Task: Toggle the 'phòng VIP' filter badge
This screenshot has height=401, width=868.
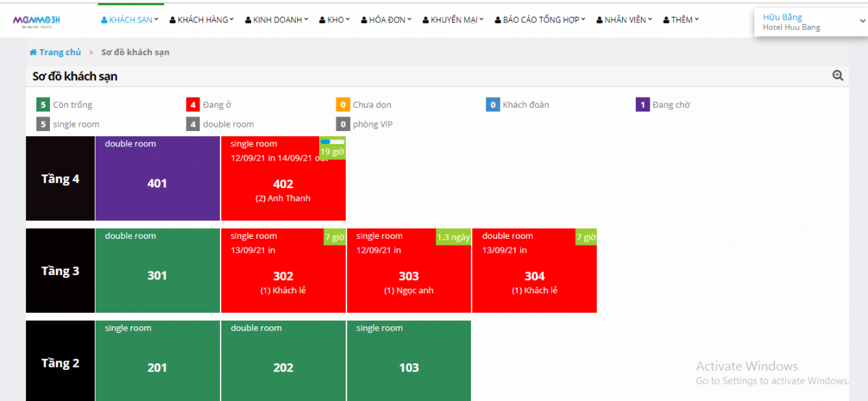Action: pos(343,124)
